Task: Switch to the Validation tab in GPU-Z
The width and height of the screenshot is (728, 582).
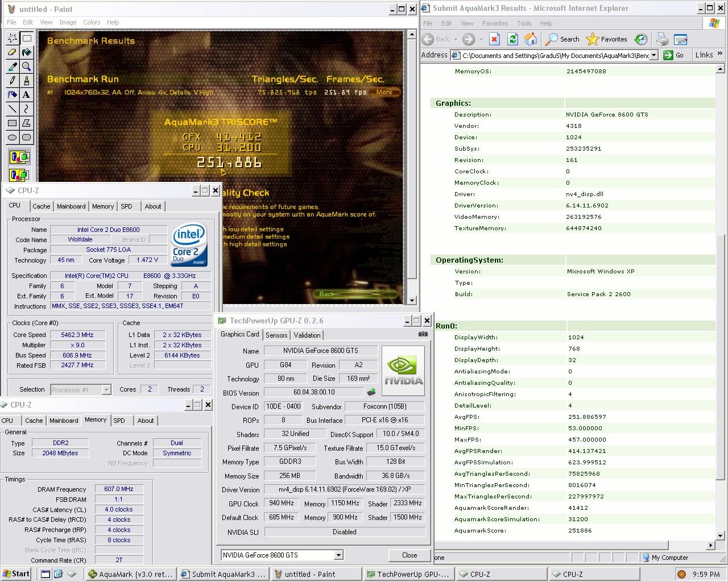Action: (x=308, y=335)
